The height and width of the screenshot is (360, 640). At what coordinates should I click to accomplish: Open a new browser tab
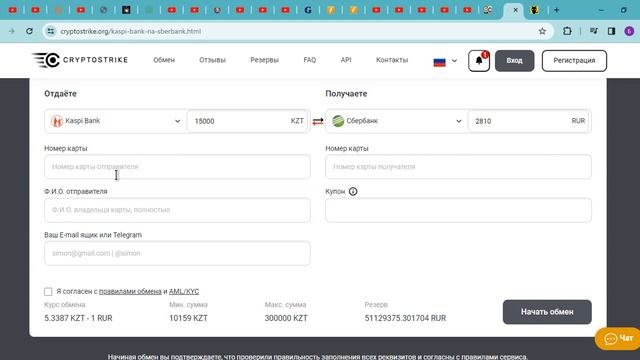pos(556,10)
